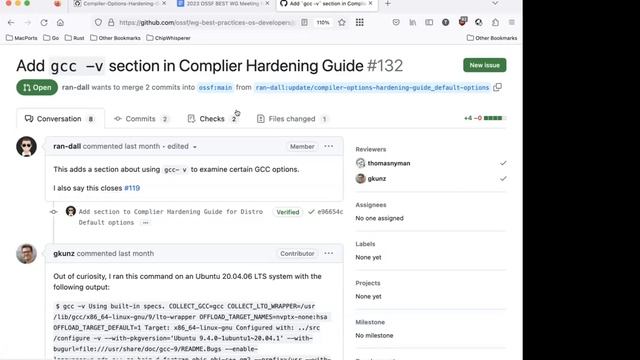Click the red extension icon

462,21
